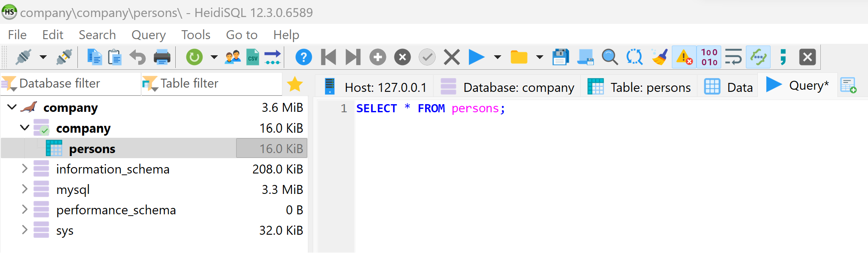Click the post changes checkmark icon
Image resolution: width=868 pixels, height=253 pixels.
(427, 57)
